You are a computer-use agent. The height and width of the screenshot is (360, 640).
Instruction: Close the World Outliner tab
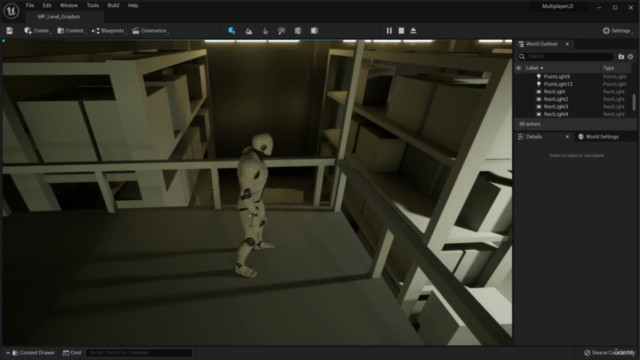coord(567,44)
